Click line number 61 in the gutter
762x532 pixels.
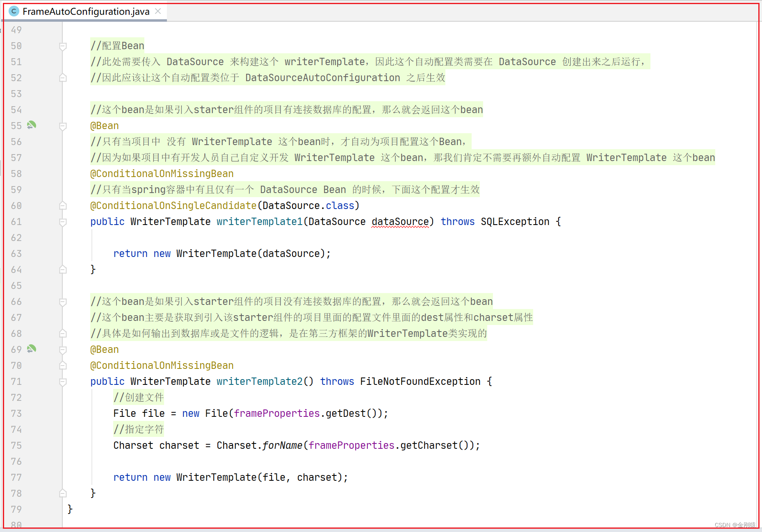(16, 222)
